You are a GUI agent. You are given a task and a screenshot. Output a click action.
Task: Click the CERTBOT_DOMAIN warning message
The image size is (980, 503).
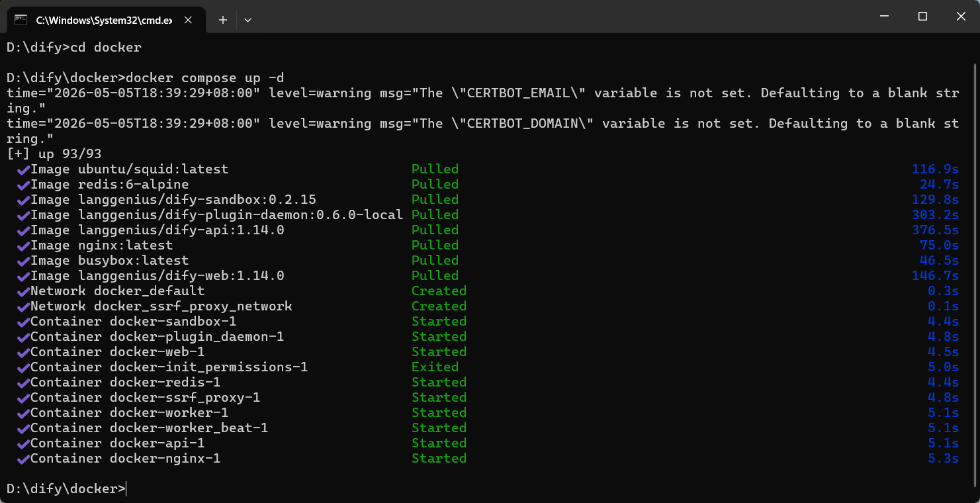coord(483,131)
